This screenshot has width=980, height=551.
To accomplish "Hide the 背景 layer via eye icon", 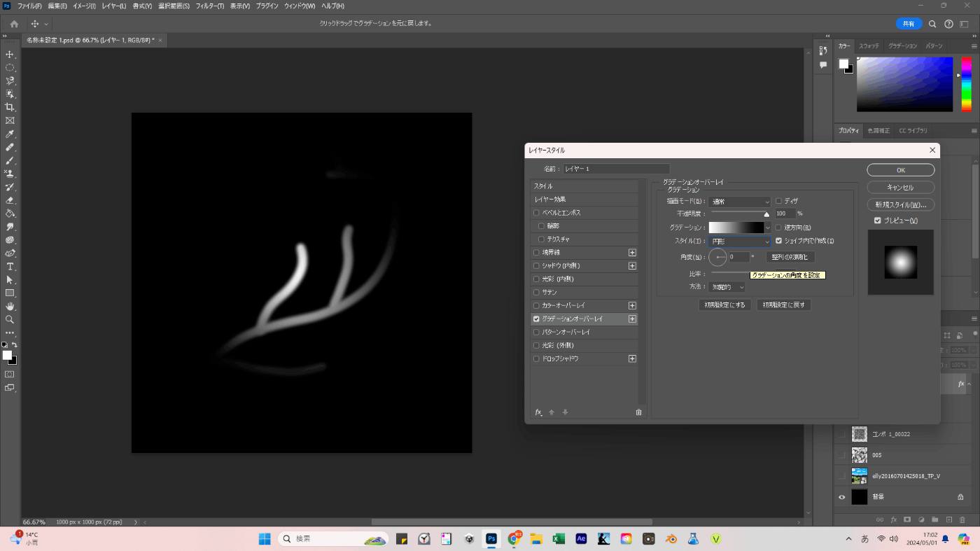I will [841, 497].
